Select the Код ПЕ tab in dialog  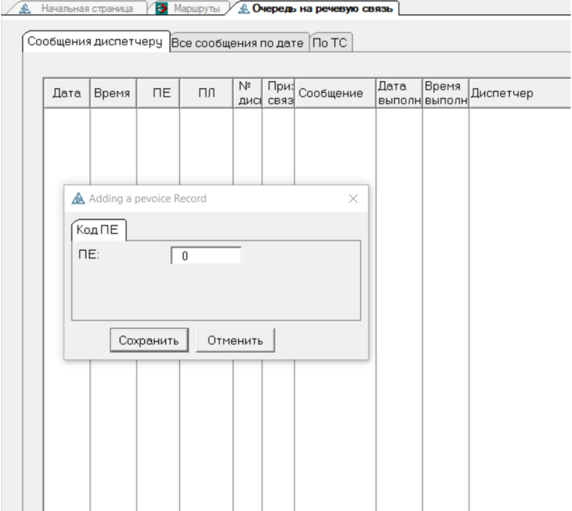(x=98, y=230)
